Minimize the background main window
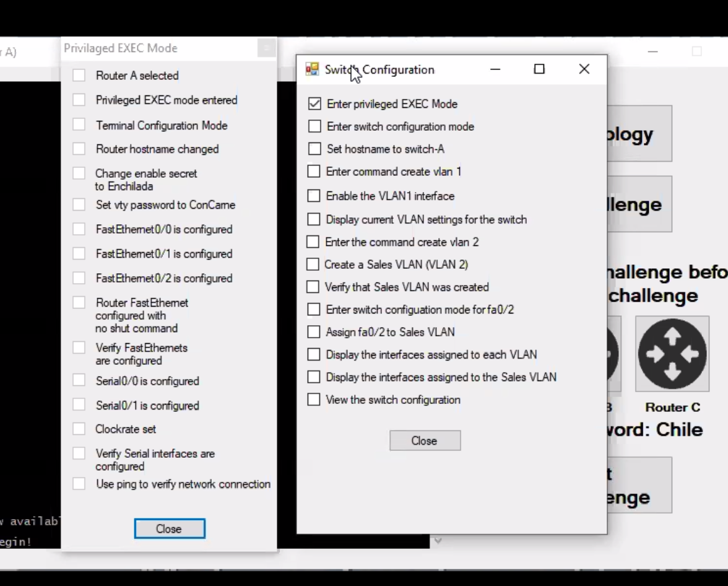 pyautogui.click(x=652, y=51)
